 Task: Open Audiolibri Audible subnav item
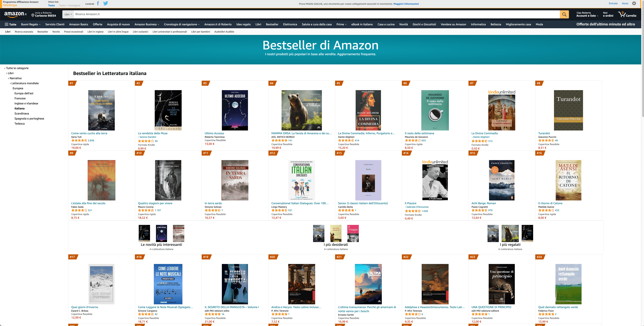coord(224,32)
